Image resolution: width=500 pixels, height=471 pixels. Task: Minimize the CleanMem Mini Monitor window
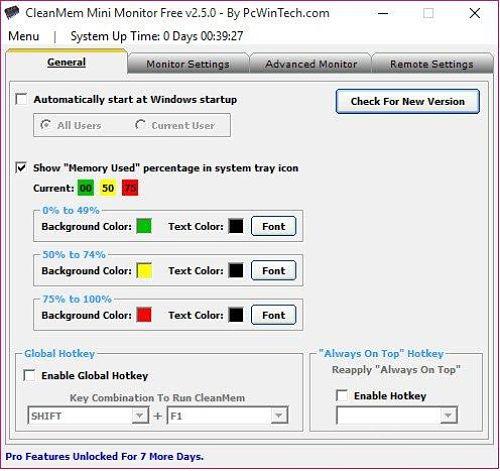pos(383,13)
